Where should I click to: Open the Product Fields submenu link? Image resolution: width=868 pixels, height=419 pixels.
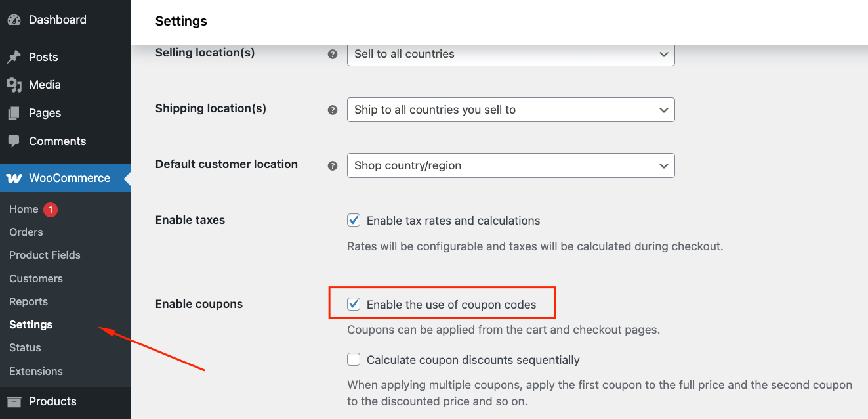45,255
